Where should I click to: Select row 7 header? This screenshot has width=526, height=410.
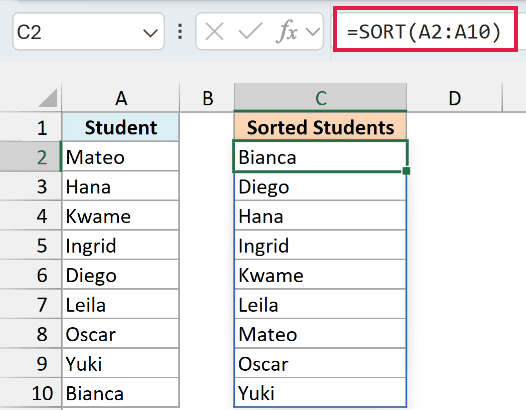(x=31, y=304)
